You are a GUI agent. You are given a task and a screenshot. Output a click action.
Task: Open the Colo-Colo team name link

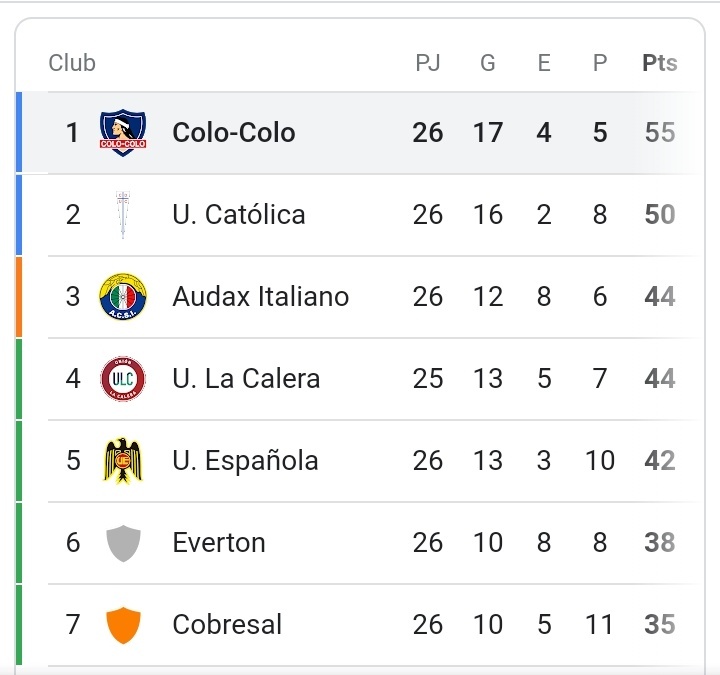233,132
